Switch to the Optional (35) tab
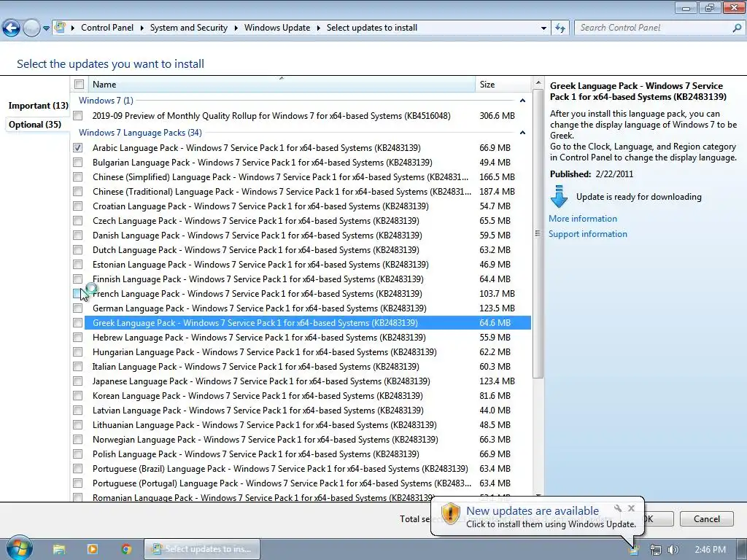 (35, 125)
